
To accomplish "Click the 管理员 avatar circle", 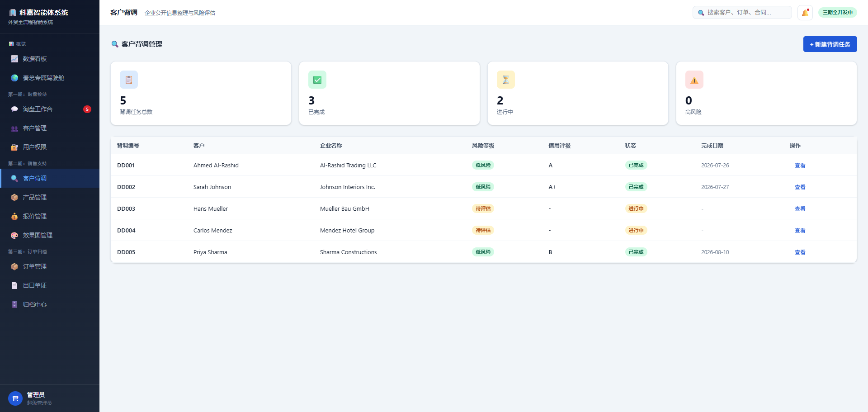I will 15,398.
